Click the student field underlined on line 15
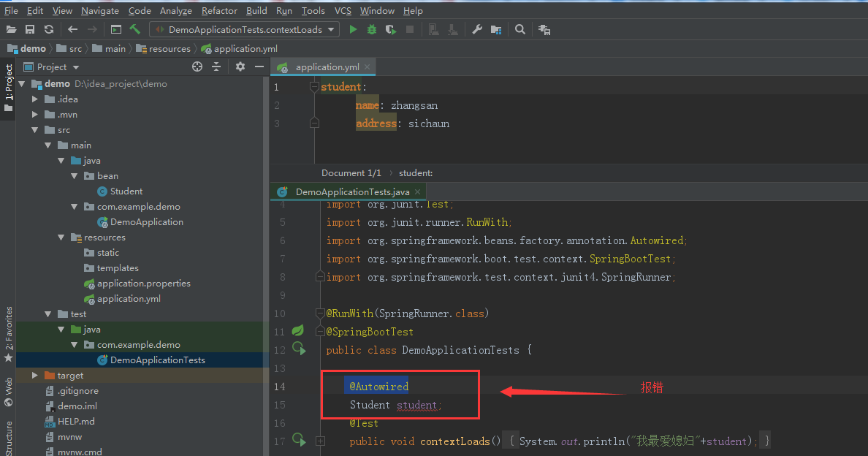The width and height of the screenshot is (868, 456). tap(417, 405)
